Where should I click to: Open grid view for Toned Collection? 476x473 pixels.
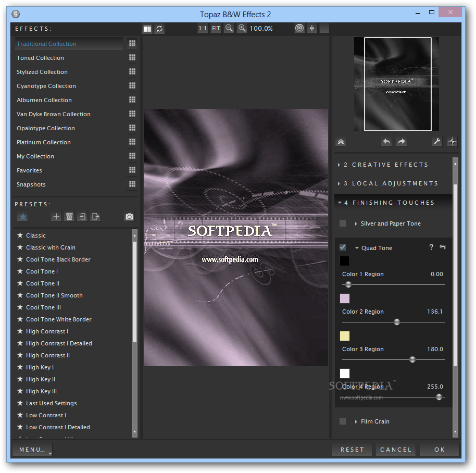click(132, 57)
